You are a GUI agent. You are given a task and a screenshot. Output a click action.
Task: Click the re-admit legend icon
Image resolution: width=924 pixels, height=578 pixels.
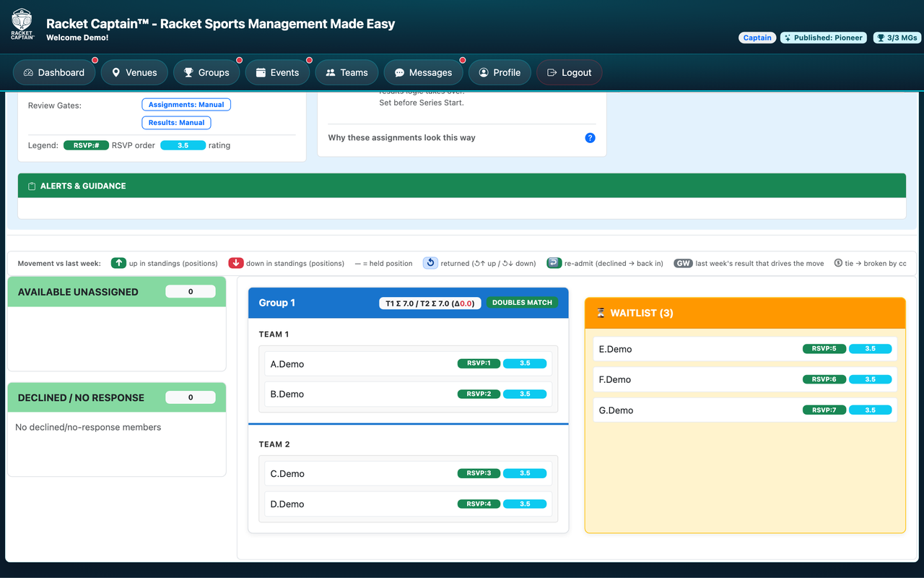[554, 264]
